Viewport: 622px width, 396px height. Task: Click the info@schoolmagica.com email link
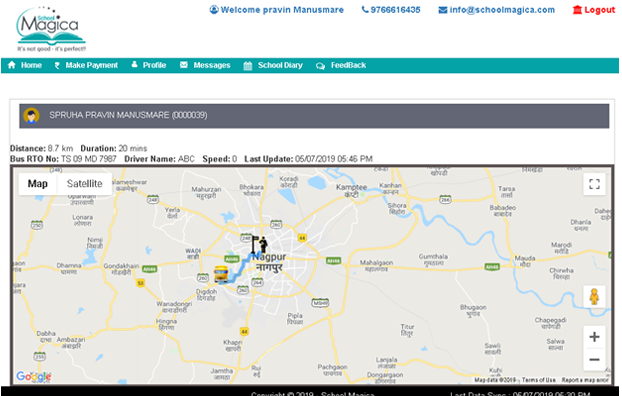click(497, 10)
